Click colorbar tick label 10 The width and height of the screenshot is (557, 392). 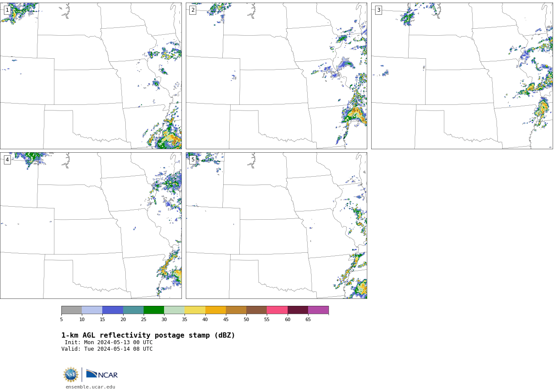pyautogui.click(x=82, y=320)
